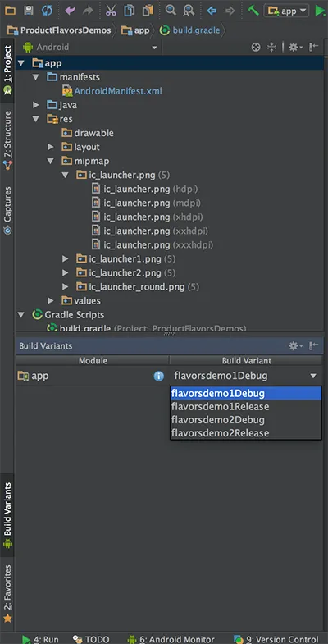Viewport: 328px width, 644px height.
Task: Hide the Project panel with hide icon
Action: (x=314, y=48)
